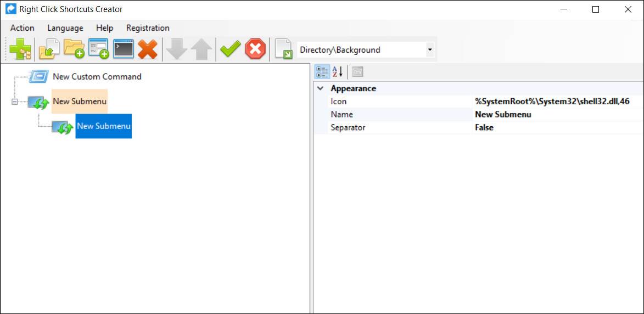Select the Name property row label
The image size is (644, 314).
tap(341, 115)
